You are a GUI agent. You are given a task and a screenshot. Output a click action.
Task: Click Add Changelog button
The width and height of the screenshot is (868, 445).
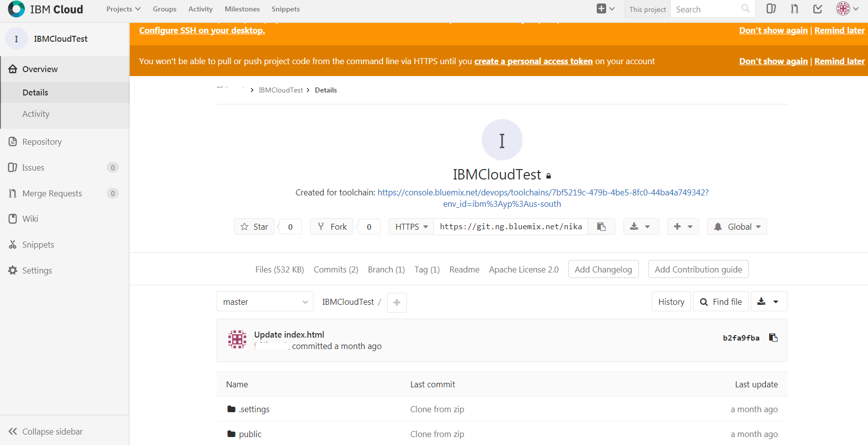click(x=603, y=269)
